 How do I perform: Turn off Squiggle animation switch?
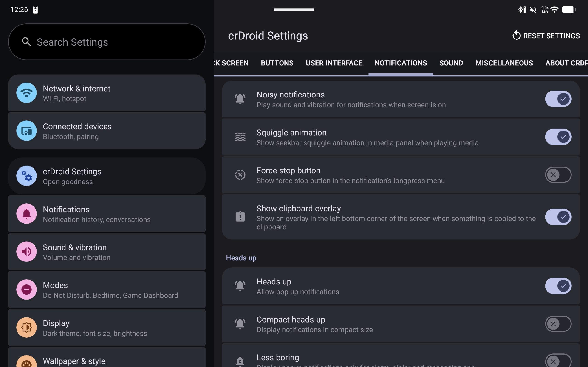(x=558, y=137)
